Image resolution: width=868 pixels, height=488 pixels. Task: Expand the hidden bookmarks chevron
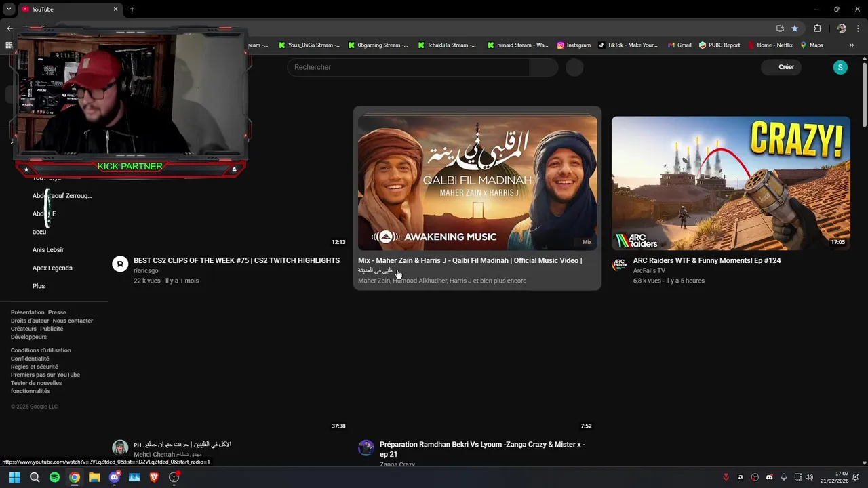[852, 45]
